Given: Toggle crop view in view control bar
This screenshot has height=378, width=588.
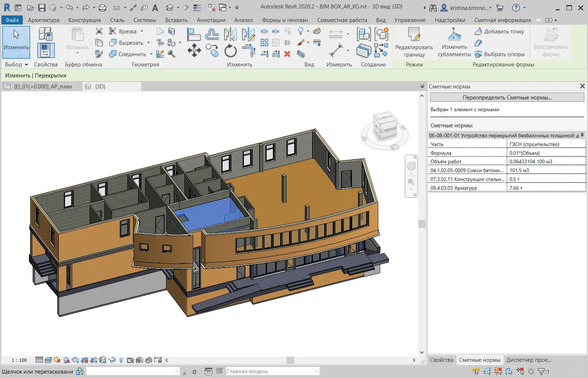Looking at the screenshot, I should [85, 360].
